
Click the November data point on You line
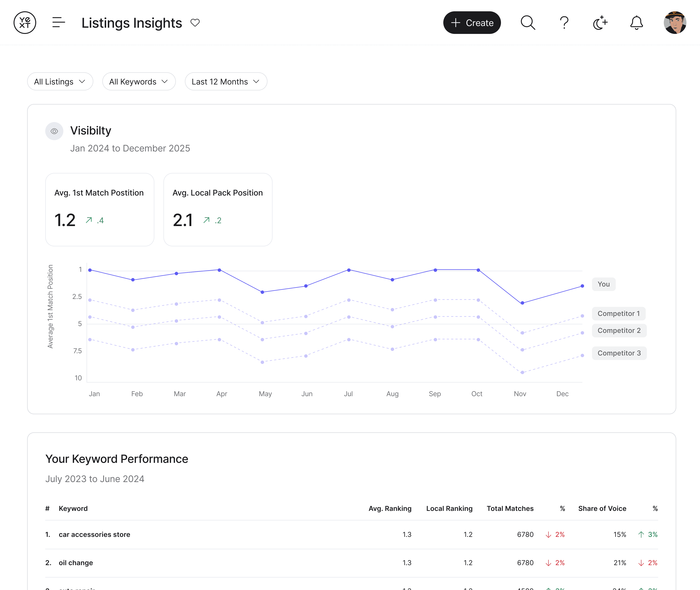(522, 303)
